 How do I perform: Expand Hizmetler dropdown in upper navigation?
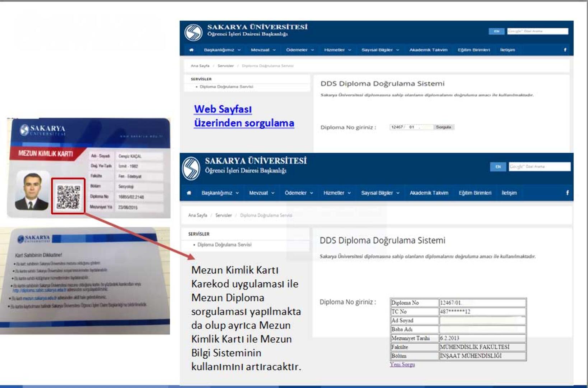click(x=337, y=50)
